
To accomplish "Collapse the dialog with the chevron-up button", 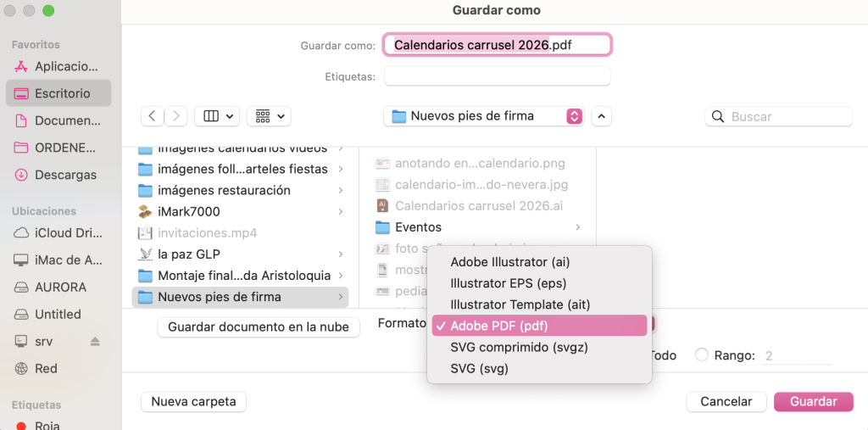I will tap(601, 116).
